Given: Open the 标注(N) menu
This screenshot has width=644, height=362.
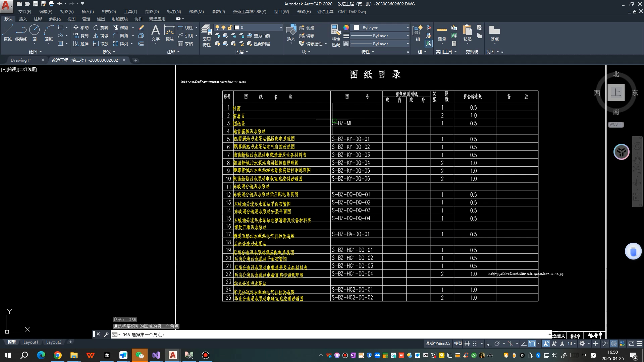Looking at the screenshot, I should [173, 11].
